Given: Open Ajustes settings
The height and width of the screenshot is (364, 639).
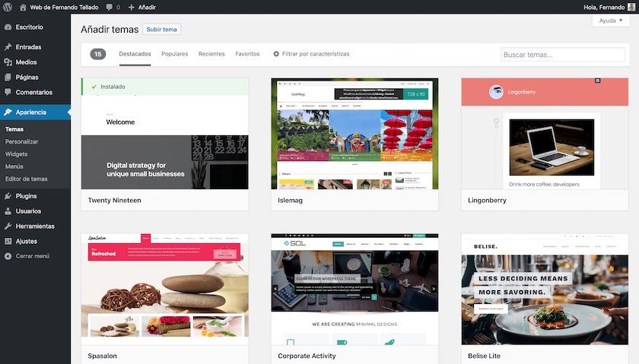Looking at the screenshot, I should [x=26, y=241].
